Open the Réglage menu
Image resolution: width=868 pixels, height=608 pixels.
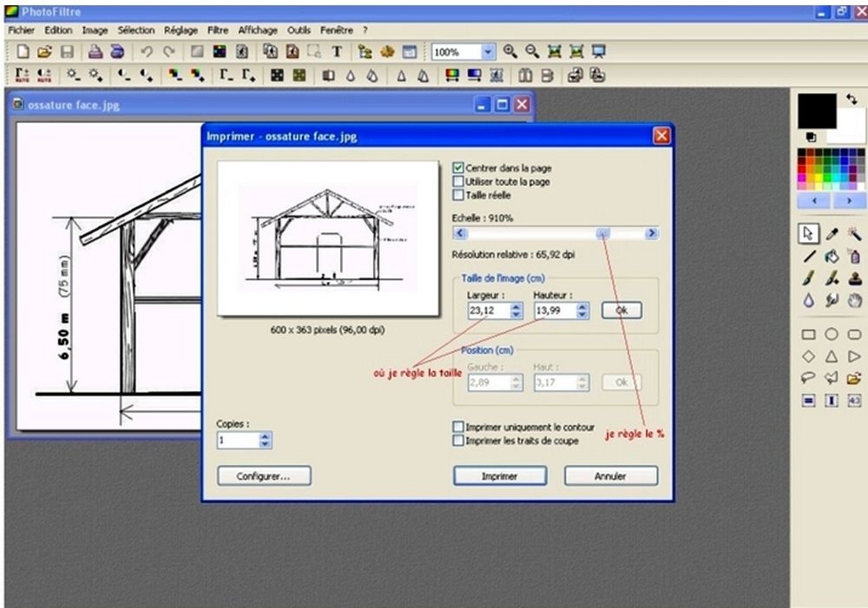point(183,29)
